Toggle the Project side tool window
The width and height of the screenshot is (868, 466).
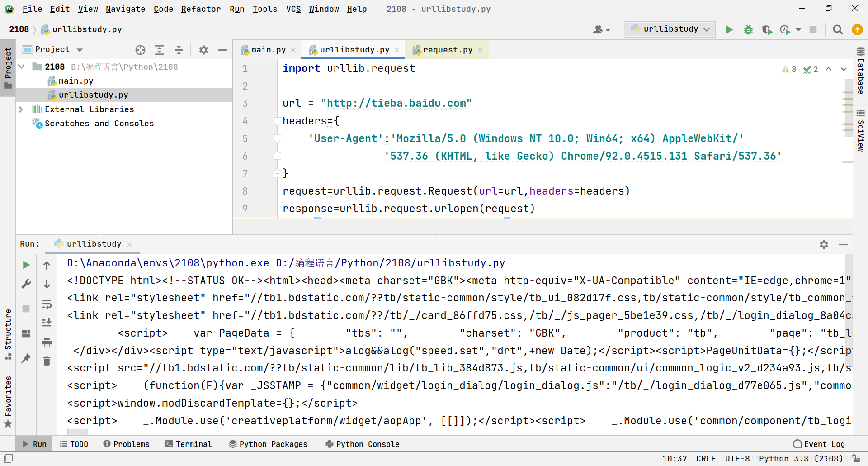pyautogui.click(x=8, y=68)
